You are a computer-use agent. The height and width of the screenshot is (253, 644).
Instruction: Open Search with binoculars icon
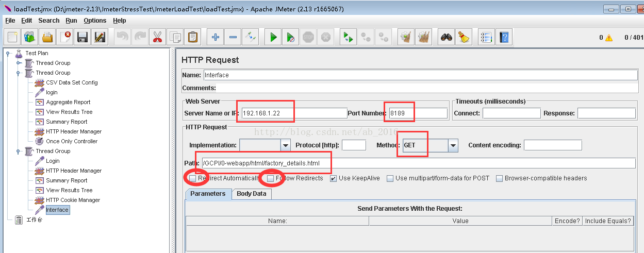coord(447,37)
